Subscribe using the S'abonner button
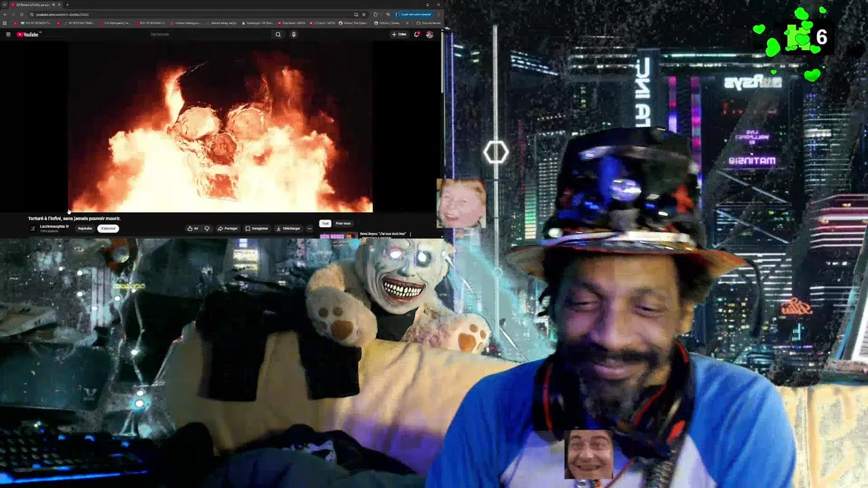This screenshot has height=488, width=868. (x=108, y=228)
